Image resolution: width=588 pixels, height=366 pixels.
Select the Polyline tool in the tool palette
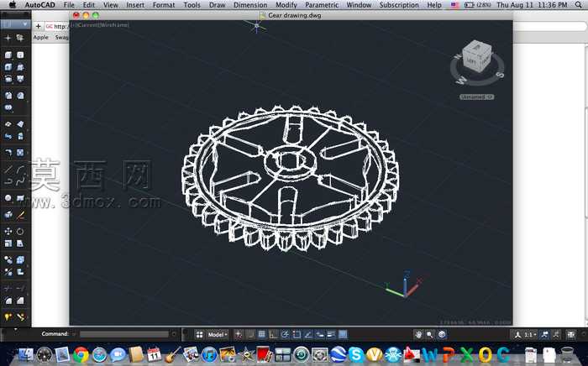(8, 181)
